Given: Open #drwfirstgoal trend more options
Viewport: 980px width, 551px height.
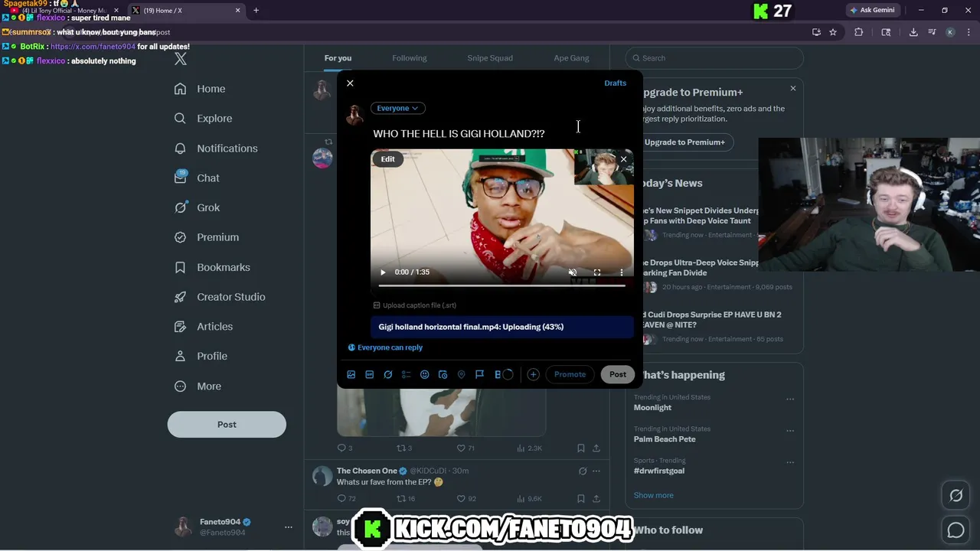Looking at the screenshot, I should [790, 462].
